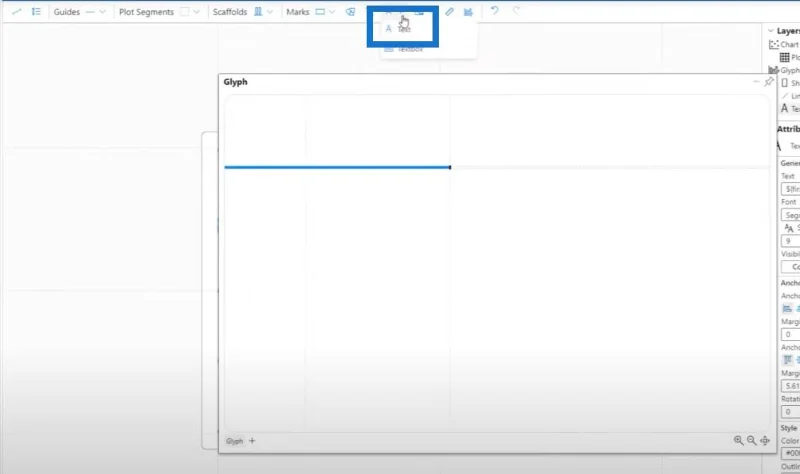Open the Guides dropdown arrow
The height and width of the screenshot is (474, 800).
pyautogui.click(x=103, y=12)
